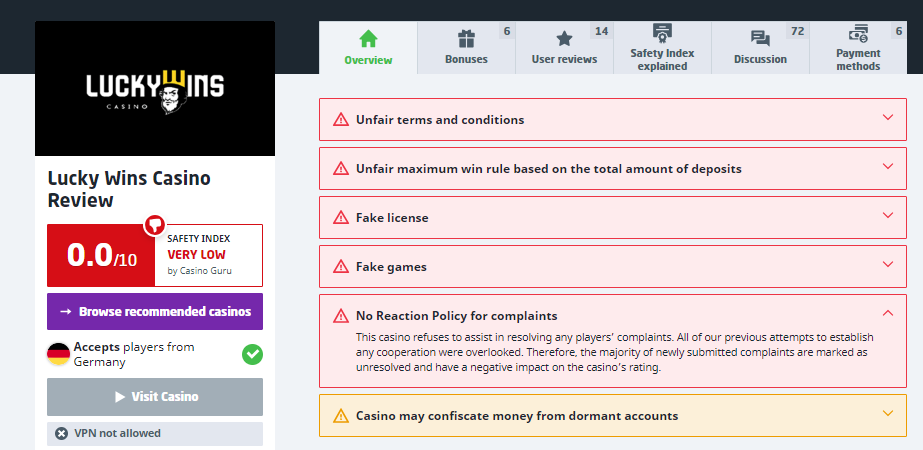Click the warning triangle beside Fake license
Screen dimensions: 923x450
(x=340, y=217)
